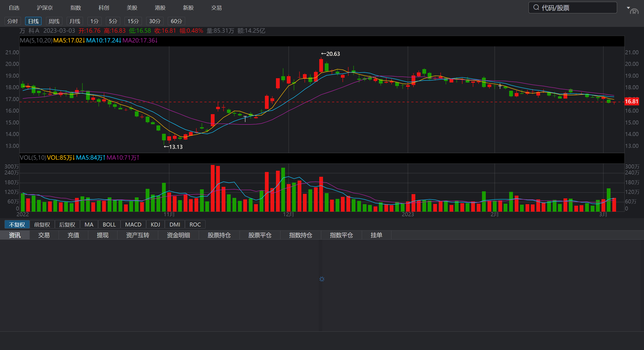Click the search magnifier icon
This screenshot has width=644, height=350.
click(536, 8)
